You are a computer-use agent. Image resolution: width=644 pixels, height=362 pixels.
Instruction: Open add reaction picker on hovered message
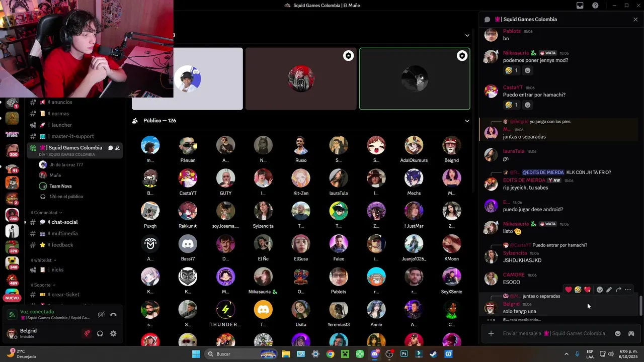(600, 290)
